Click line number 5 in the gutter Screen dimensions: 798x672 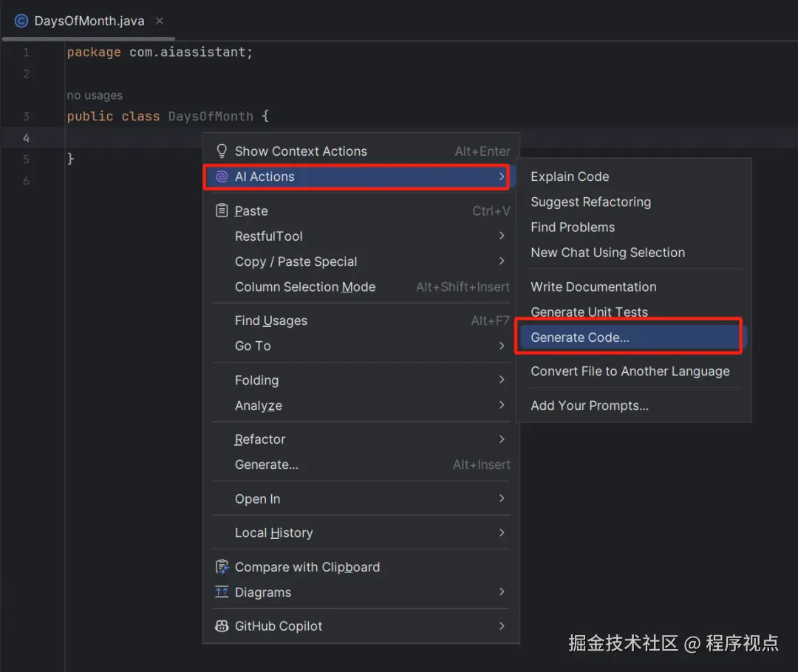[26, 160]
